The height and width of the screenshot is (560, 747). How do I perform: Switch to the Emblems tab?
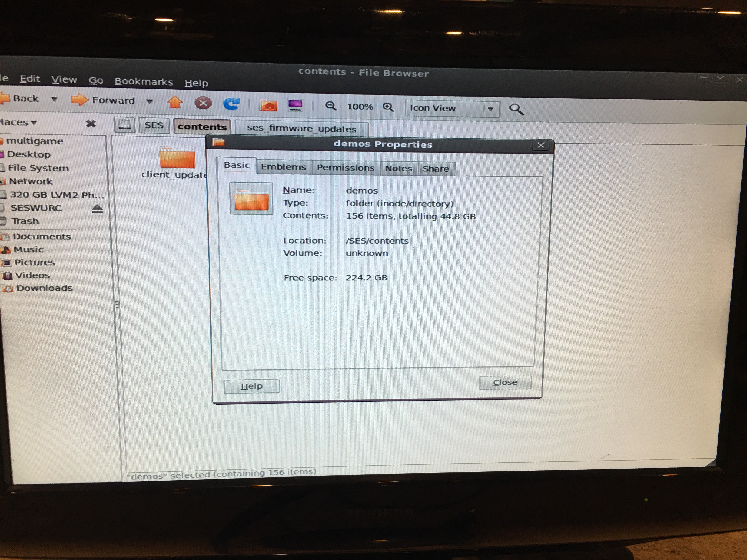coord(284,167)
